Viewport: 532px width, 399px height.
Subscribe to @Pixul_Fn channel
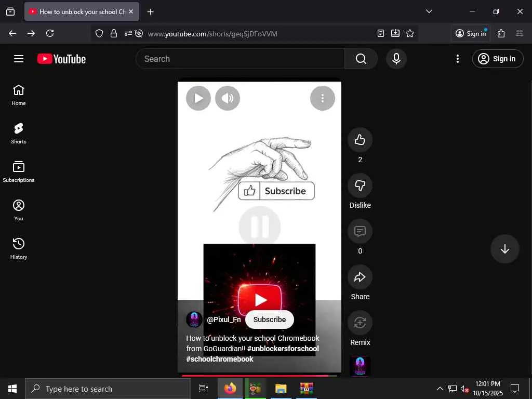click(270, 320)
